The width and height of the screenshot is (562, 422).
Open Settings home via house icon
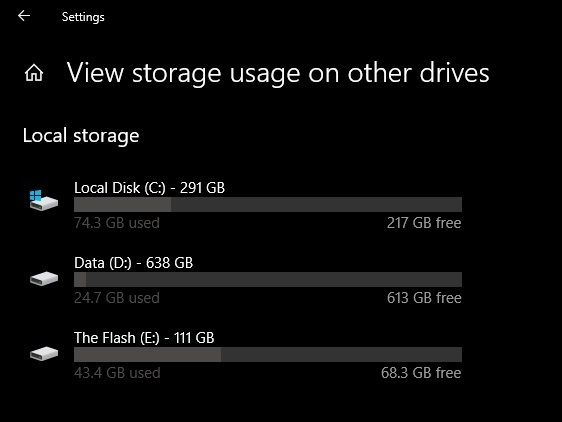(34, 73)
